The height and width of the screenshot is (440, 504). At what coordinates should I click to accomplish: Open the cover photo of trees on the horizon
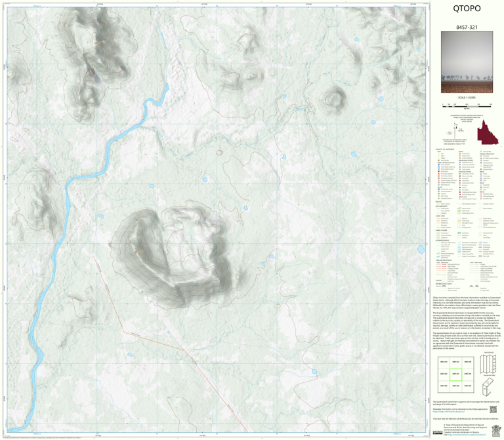click(x=467, y=62)
